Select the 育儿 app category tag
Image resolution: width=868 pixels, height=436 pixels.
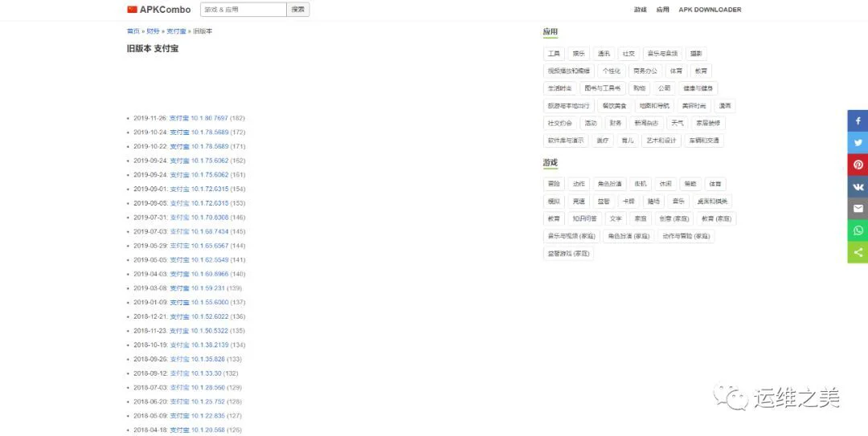pos(628,141)
